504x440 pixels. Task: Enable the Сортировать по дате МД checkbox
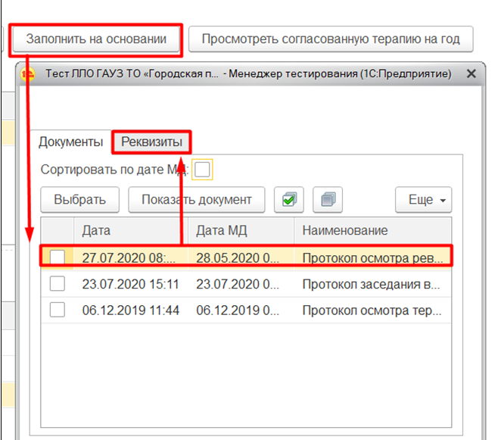(202, 170)
